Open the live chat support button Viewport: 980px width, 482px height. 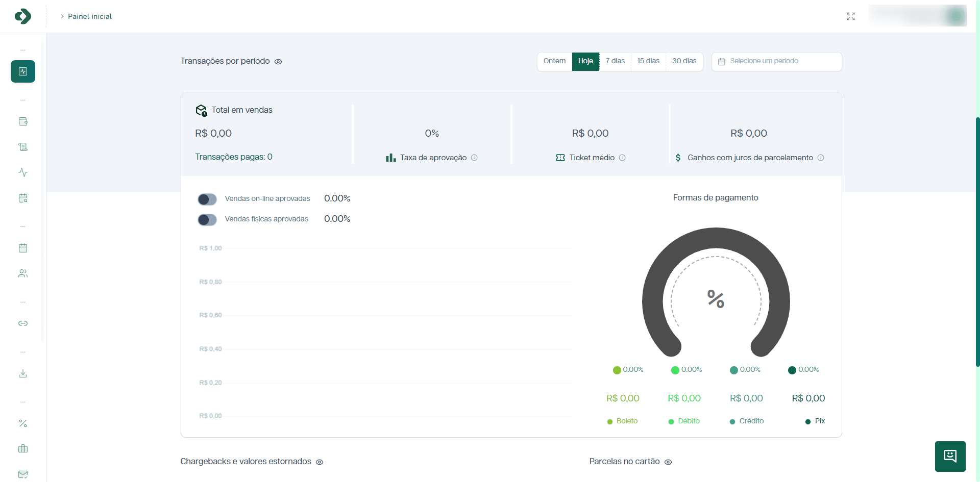(950, 456)
